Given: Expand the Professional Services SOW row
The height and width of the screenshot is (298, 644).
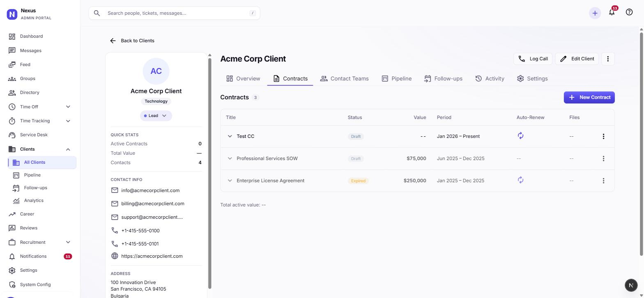Looking at the screenshot, I should (x=230, y=158).
